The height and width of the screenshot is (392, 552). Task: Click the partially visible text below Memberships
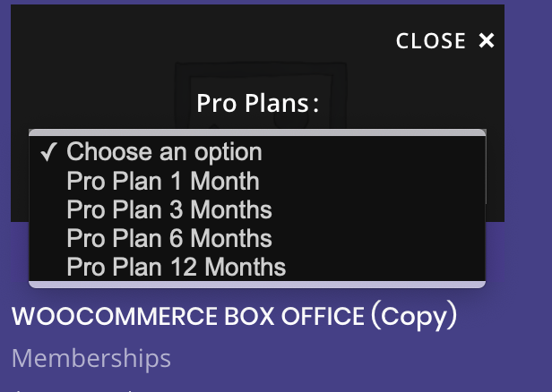click(72, 389)
